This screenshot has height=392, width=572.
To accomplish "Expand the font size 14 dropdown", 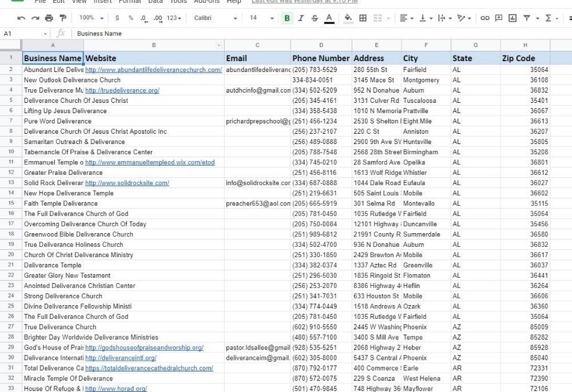I will click(x=261, y=18).
